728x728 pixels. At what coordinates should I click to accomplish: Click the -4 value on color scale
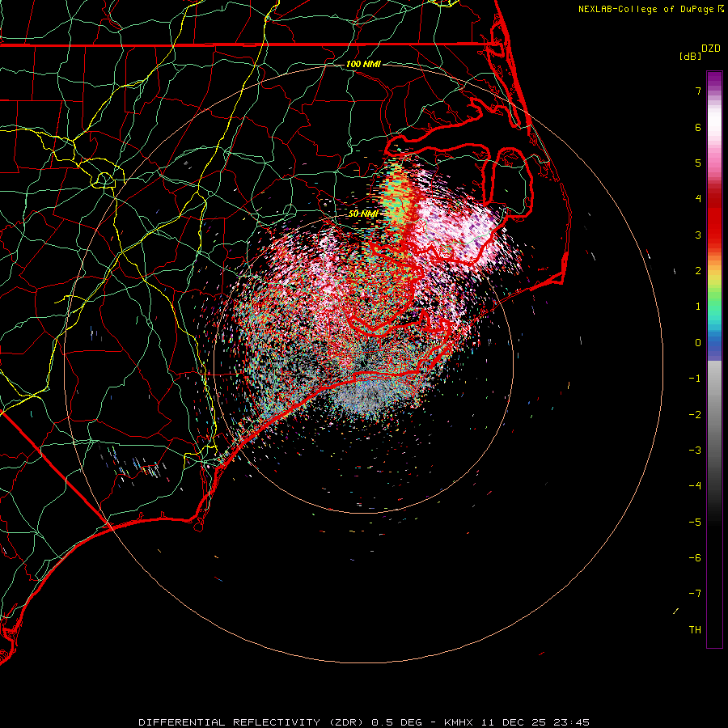[695, 486]
